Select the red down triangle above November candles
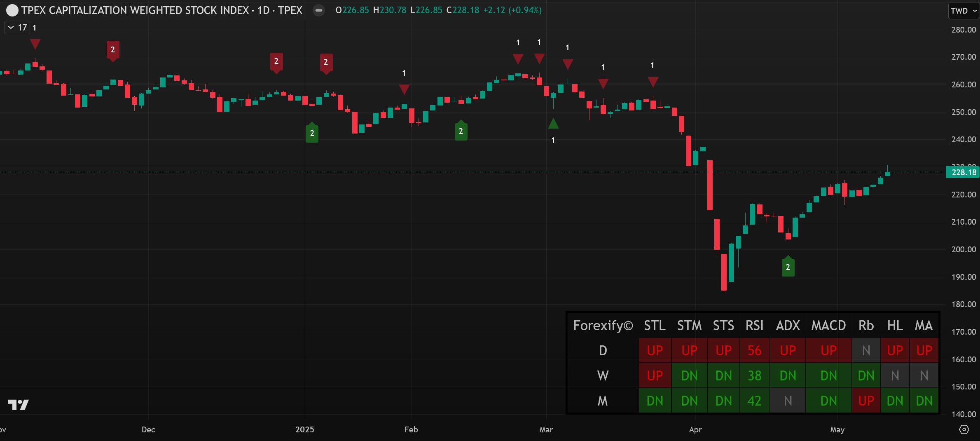Viewport: 980px width, 441px height. (x=35, y=44)
